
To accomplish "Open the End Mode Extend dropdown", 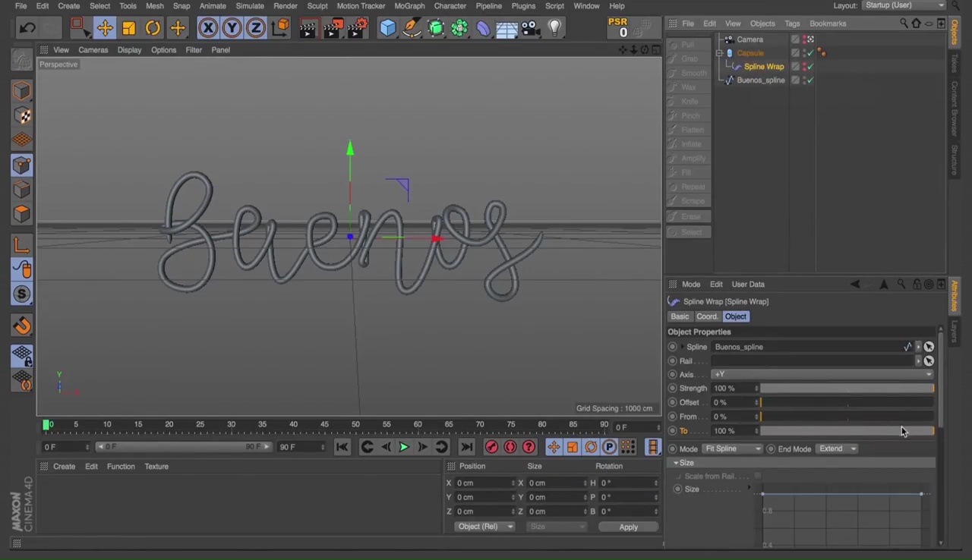I will (837, 448).
